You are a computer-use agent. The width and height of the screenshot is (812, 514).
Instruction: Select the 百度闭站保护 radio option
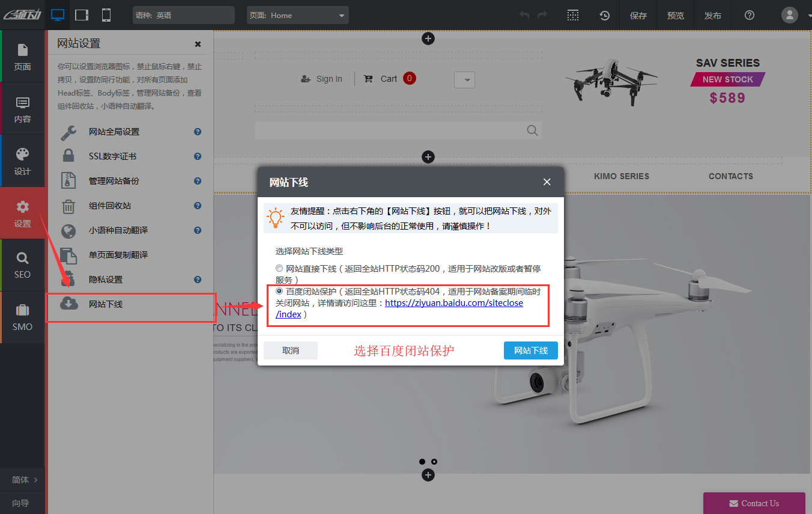[x=279, y=291]
